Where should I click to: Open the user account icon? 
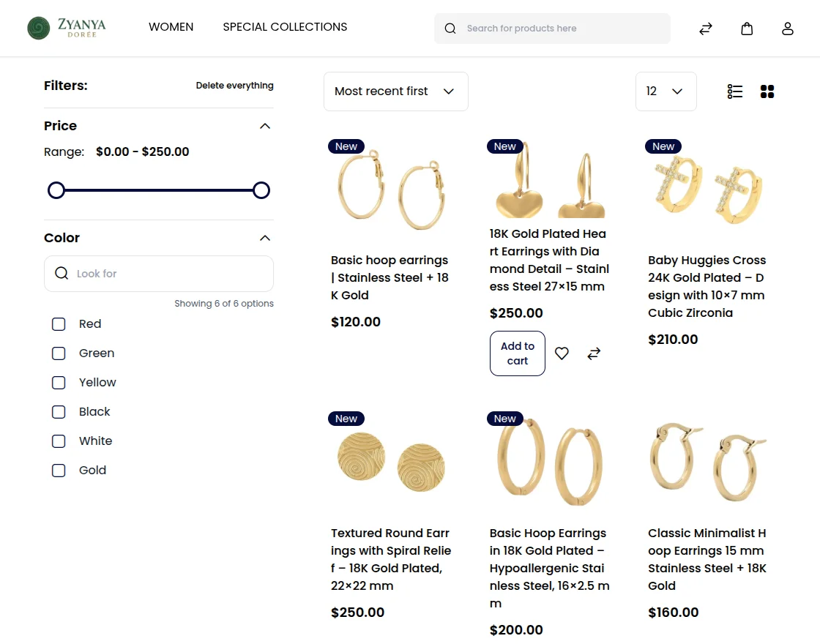pos(788,29)
